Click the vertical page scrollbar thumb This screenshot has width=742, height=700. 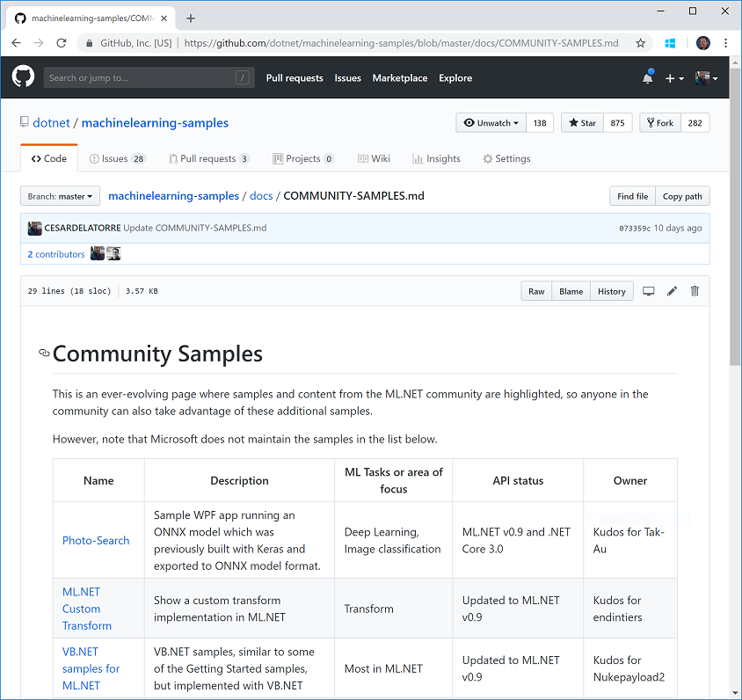point(735,216)
